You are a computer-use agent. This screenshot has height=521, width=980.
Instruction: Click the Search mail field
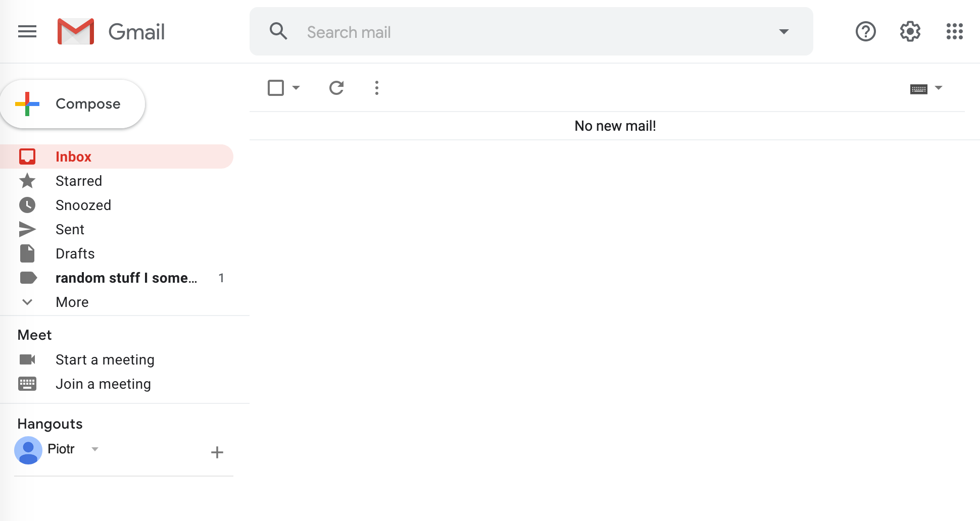point(530,32)
